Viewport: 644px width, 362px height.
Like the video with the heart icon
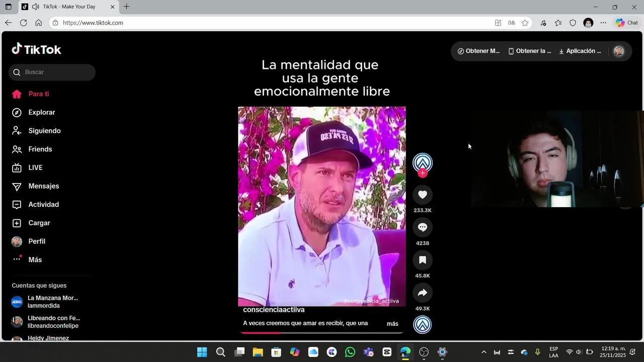[x=423, y=195]
